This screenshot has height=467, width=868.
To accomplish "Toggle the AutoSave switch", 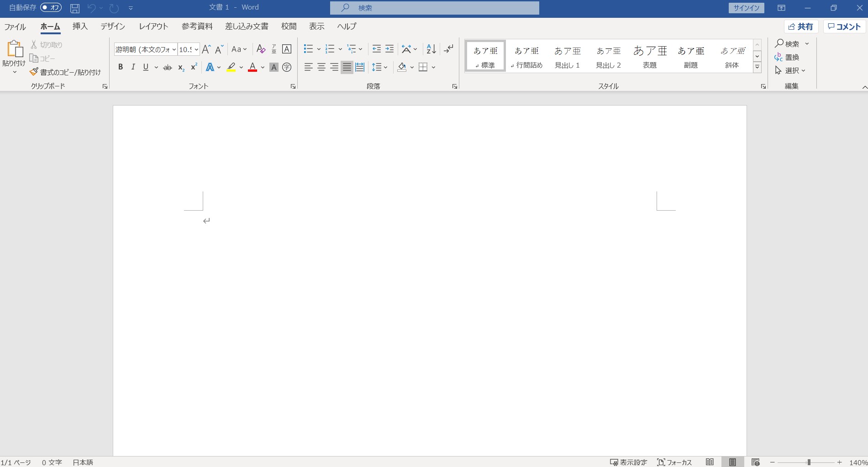I will 51,7.
